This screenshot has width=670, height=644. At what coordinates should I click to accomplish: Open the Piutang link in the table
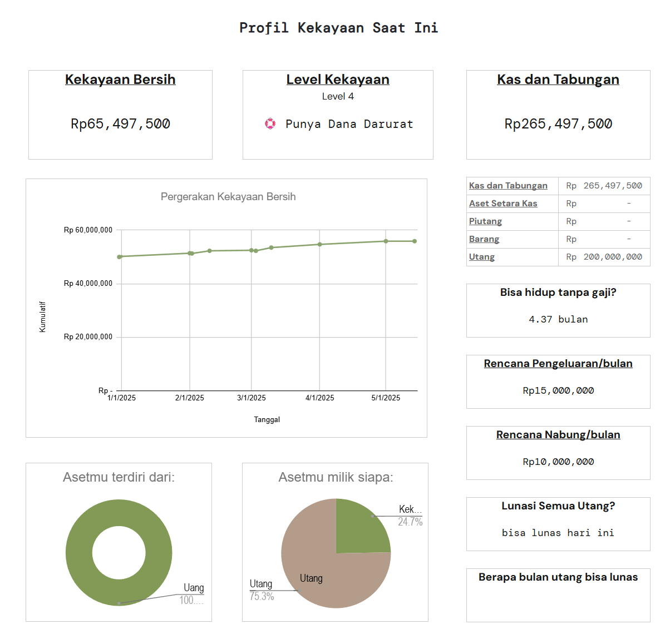[485, 221]
